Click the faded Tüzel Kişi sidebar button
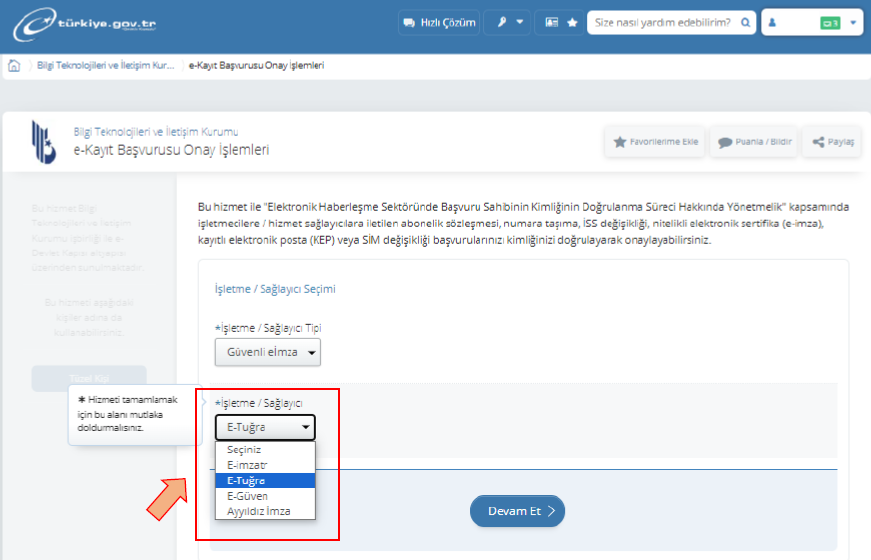 coord(89,378)
